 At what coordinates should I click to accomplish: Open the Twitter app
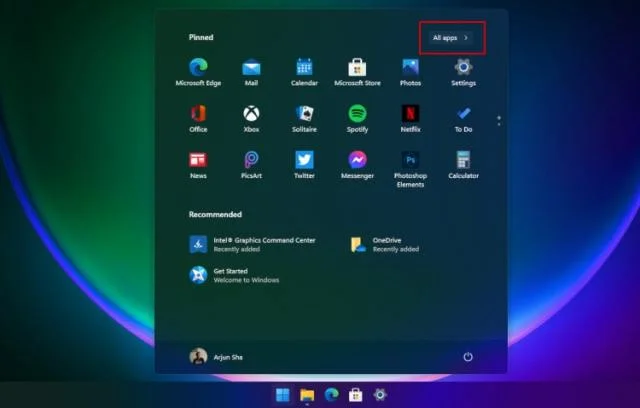tap(304, 165)
